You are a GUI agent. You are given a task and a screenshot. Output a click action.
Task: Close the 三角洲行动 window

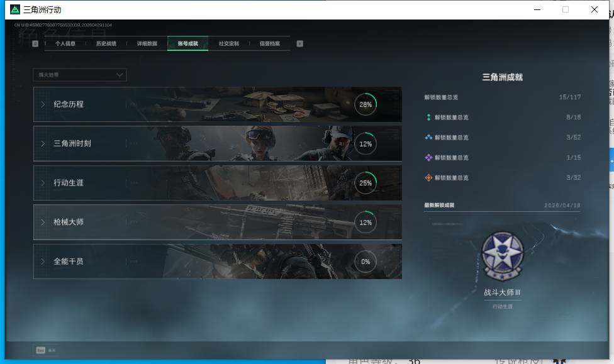pos(594,9)
